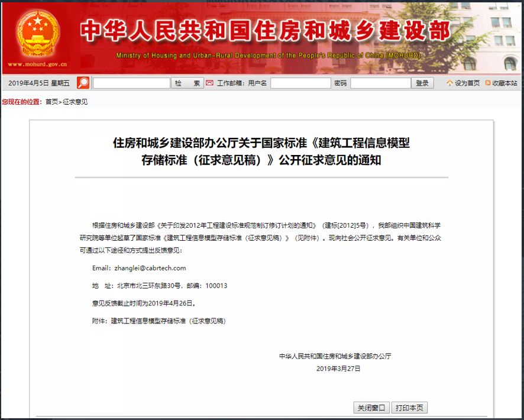Screen dimensions: 524x420
Task: Click the date text 2019年4月5日 星期五
Action: click(39, 83)
